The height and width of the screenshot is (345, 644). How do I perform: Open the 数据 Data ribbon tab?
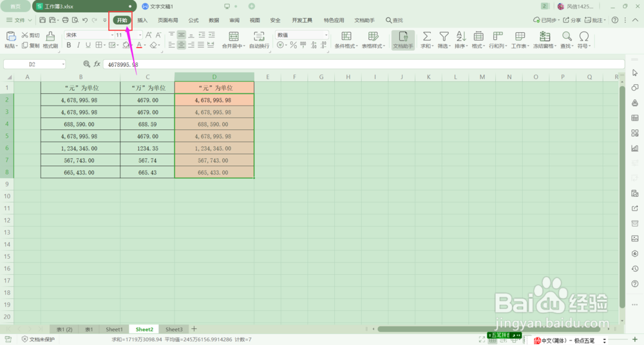(214, 20)
